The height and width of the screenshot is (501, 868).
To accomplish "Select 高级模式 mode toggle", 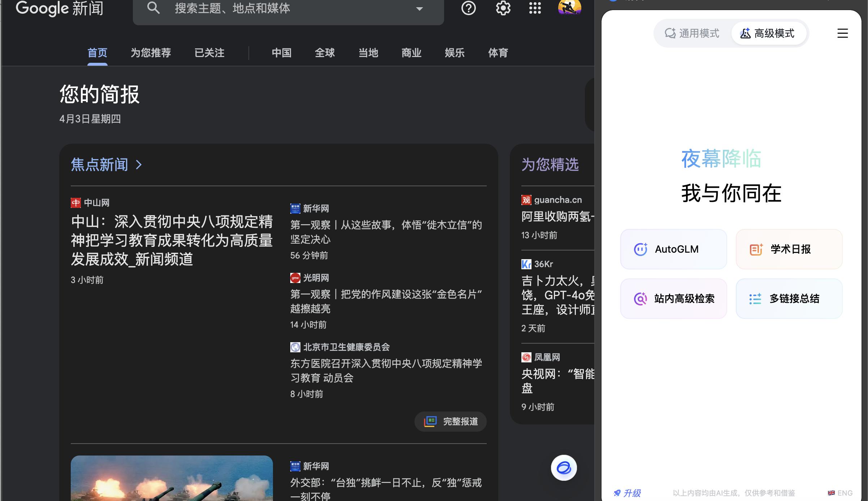I will click(x=768, y=34).
